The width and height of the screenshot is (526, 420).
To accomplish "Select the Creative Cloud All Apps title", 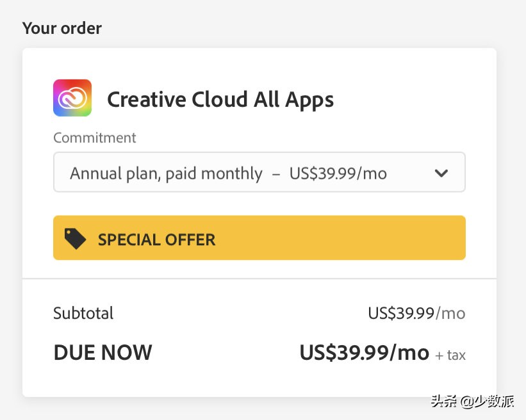I will point(220,100).
